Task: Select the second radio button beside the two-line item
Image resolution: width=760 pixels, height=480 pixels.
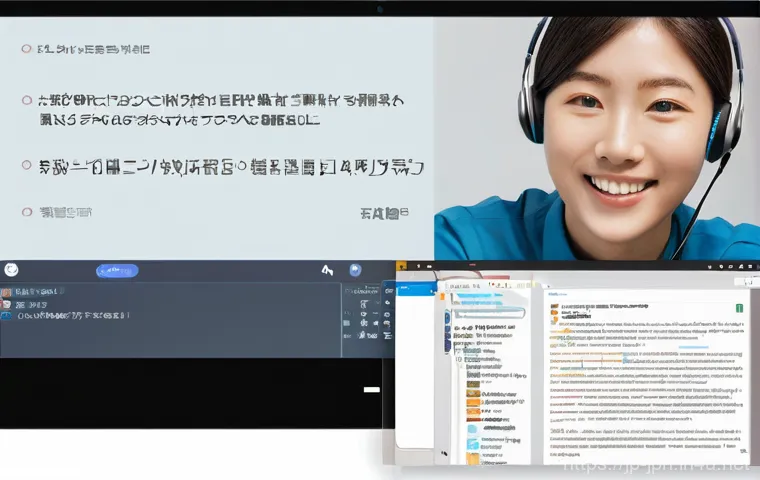Action: tap(27, 100)
